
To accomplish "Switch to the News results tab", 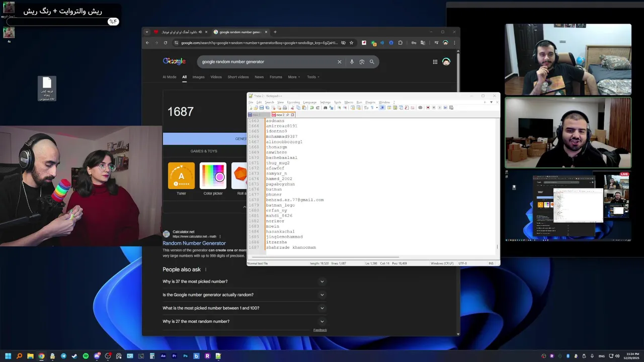I will 259,77.
